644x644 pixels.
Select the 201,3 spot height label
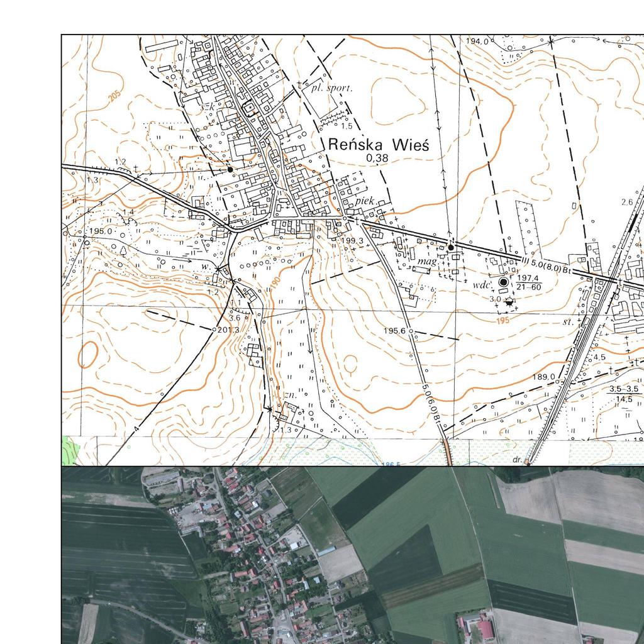228,330
